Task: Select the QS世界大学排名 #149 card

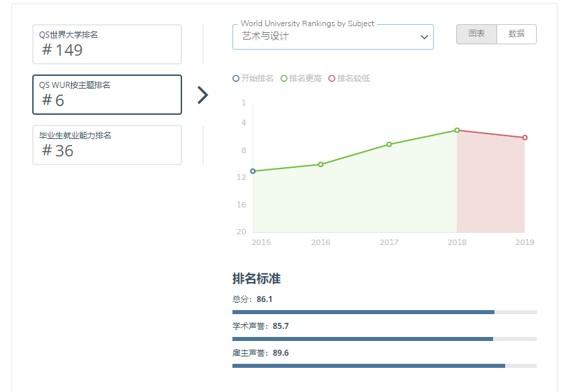Action: pyautogui.click(x=107, y=44)
